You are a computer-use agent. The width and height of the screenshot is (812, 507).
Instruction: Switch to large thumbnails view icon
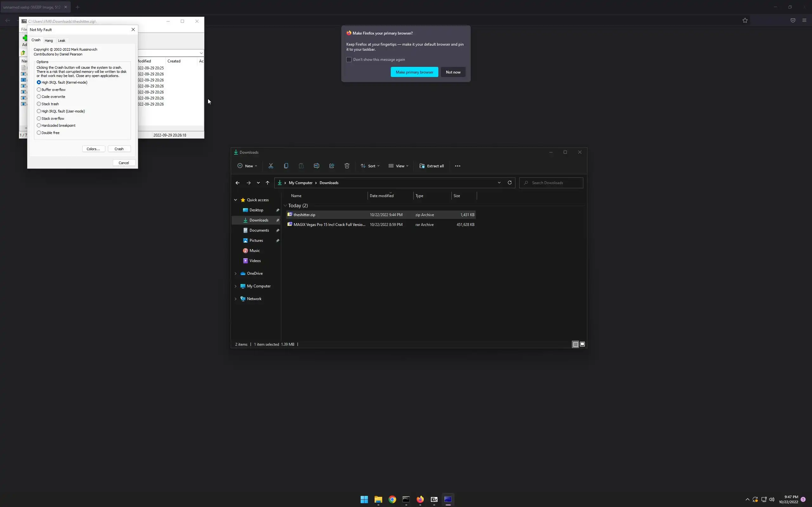pos(582,344)
